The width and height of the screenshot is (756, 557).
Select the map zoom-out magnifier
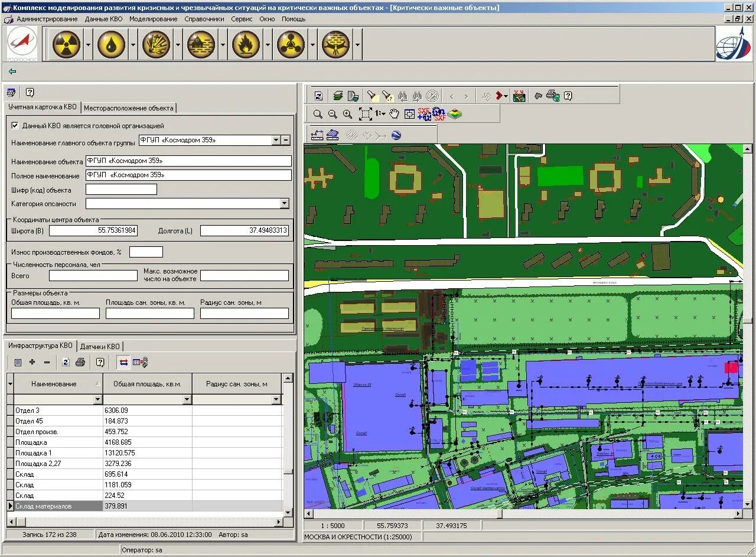tap(333, 114)
